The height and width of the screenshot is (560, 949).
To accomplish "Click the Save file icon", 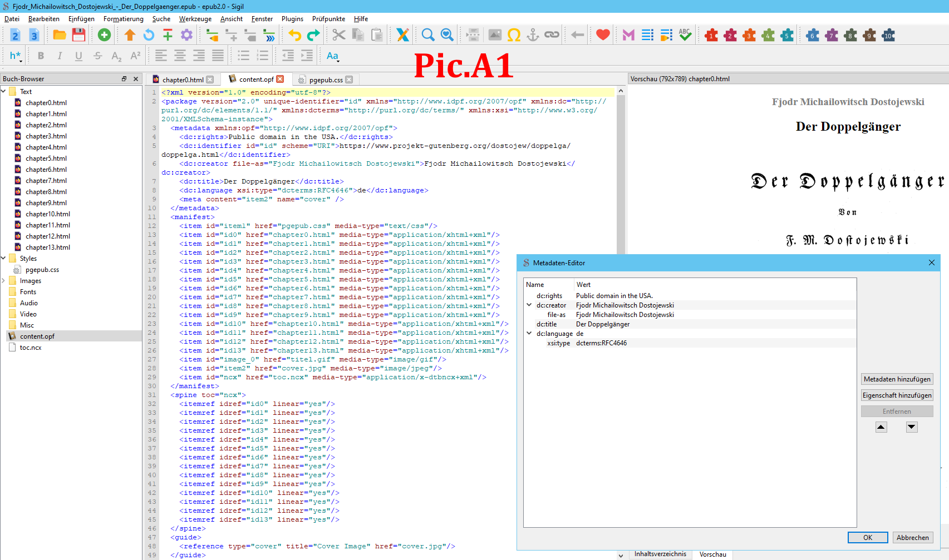I will (x=79, y=35).
